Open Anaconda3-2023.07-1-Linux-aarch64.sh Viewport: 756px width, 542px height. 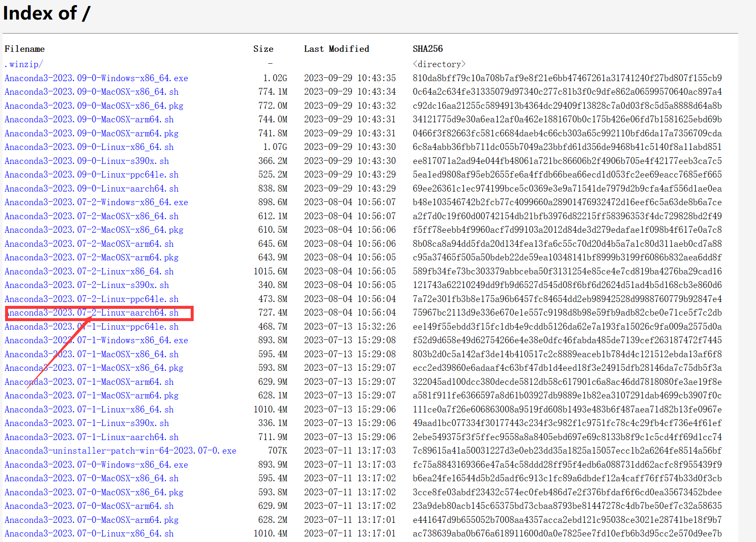point(92,437)
